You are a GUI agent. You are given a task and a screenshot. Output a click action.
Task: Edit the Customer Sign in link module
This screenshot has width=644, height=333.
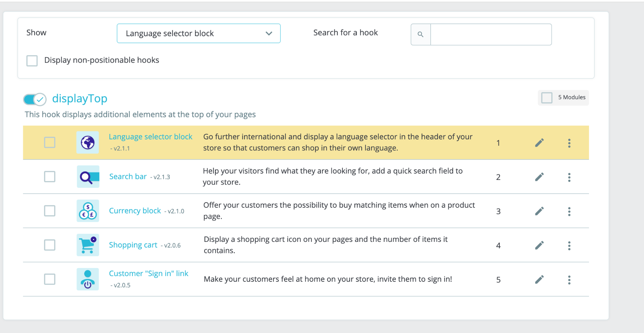click(x=539, y=279)
